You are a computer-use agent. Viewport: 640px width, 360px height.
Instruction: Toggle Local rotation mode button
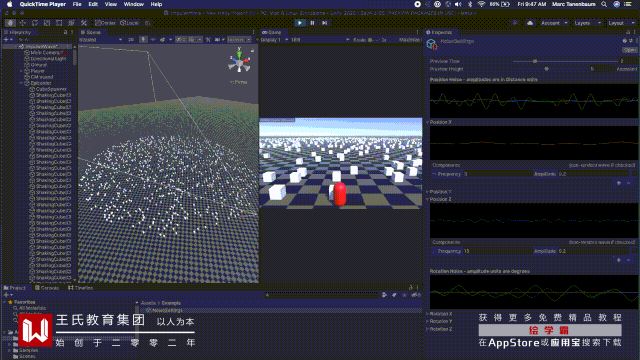(129, 23)
